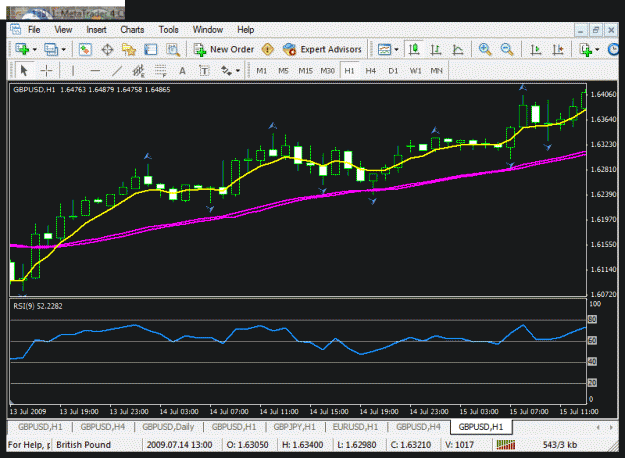Click the RSI(9) 52.2282 indicator label
625x458 pixels.
[38, 306]
